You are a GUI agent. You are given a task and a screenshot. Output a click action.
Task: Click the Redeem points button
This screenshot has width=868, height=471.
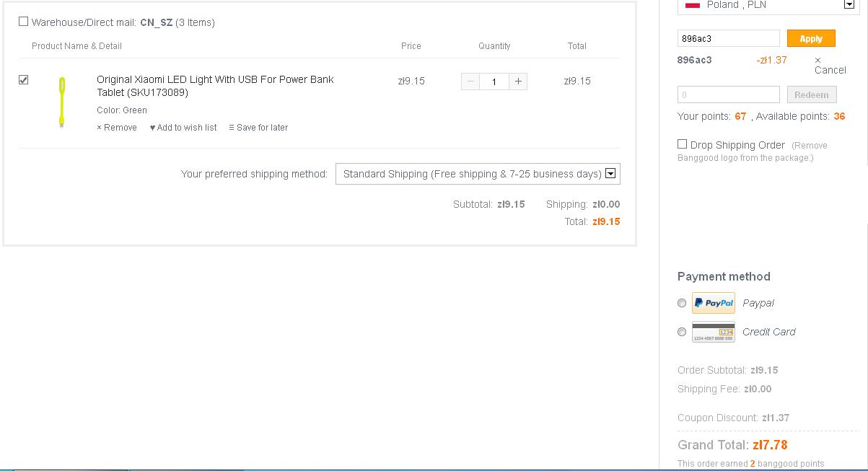(812, 94)
